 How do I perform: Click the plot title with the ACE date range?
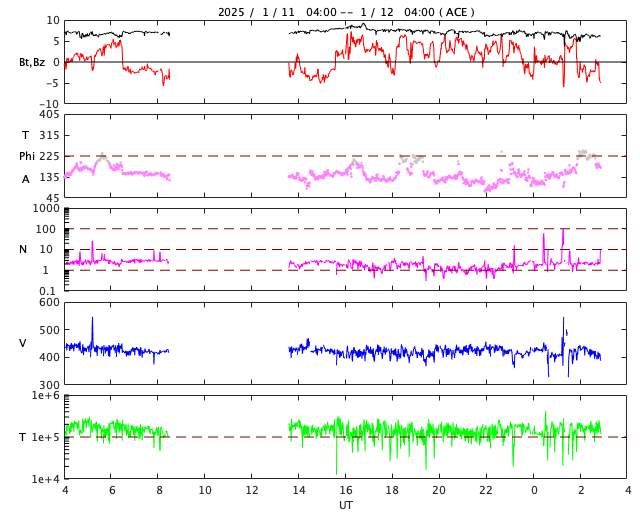tap(346, 12)
